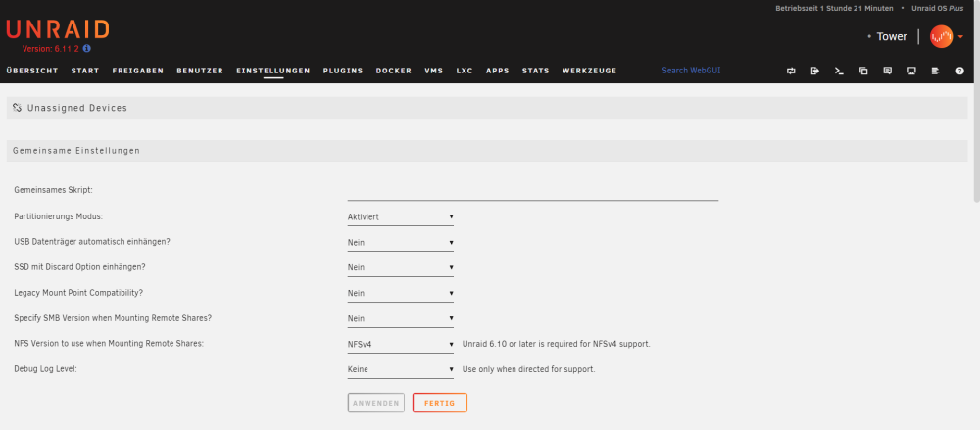The height and width of the screenshot is (430, 980).
Task: Click the 'Unraid 6.10 or later is required' note
Action: tap(557, 344)
